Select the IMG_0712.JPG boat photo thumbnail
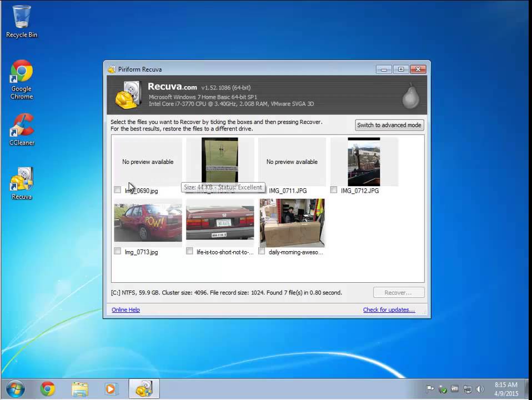532x400 pixels. (364, 162)
